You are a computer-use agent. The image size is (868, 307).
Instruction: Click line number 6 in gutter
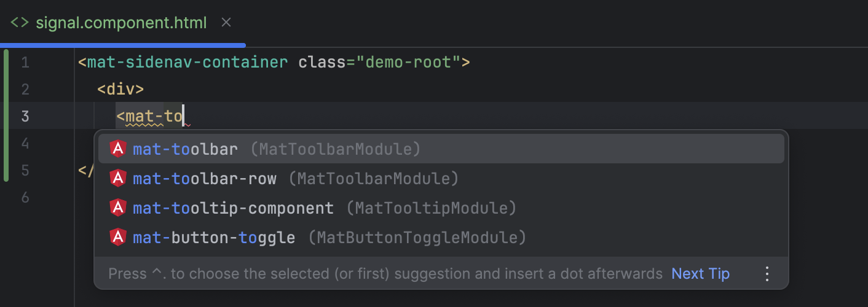coord(25,197)
